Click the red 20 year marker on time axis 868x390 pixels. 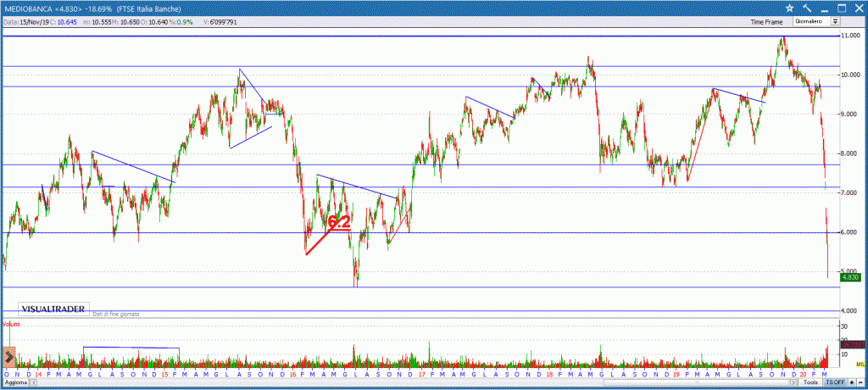804,375
